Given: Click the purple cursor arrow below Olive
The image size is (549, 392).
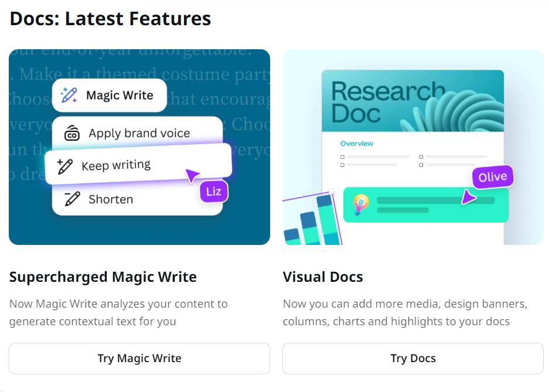Looking at the screenshot, I should (x=468, y=197).
